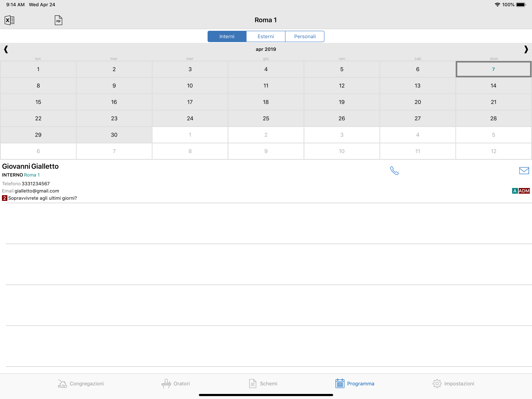Select May 12 greyed date

(x=493, y=151)
